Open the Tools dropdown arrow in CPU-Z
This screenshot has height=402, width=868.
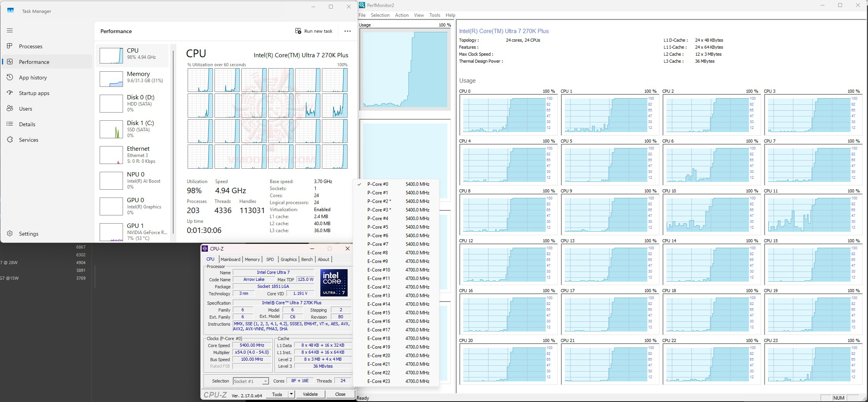(x=291, y=394)
